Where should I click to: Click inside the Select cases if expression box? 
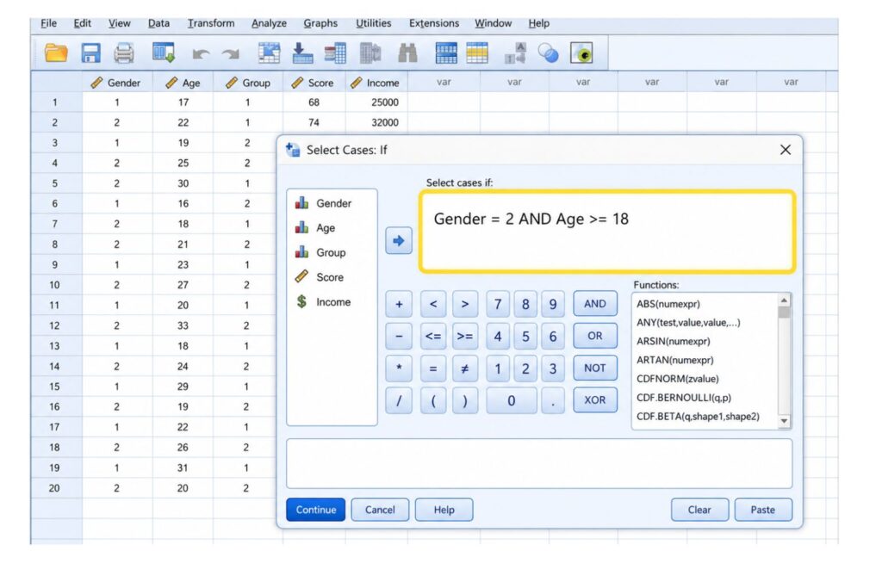[607, 232]
